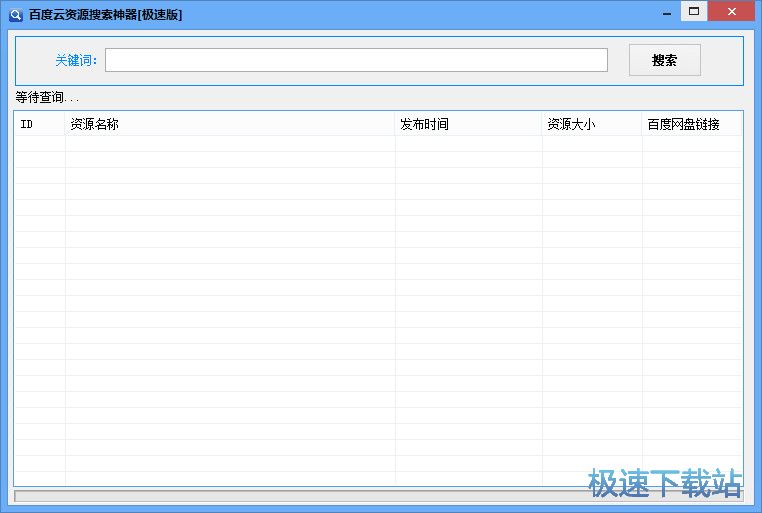Click the magnifier app icon in title bar
Screen dimensions: 762x513
15,15
